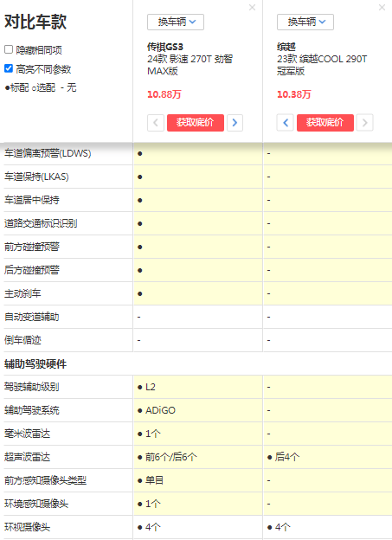
Task: Click 获取底价 button for 传祺GS3
Action: (196, 123)
